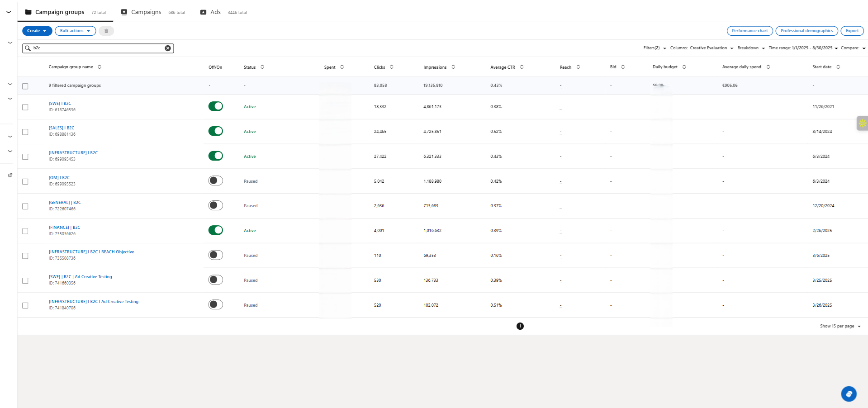Click the trash delete icon in toolbar
This screenshot has height=408, width=868.
coord(106,31)
